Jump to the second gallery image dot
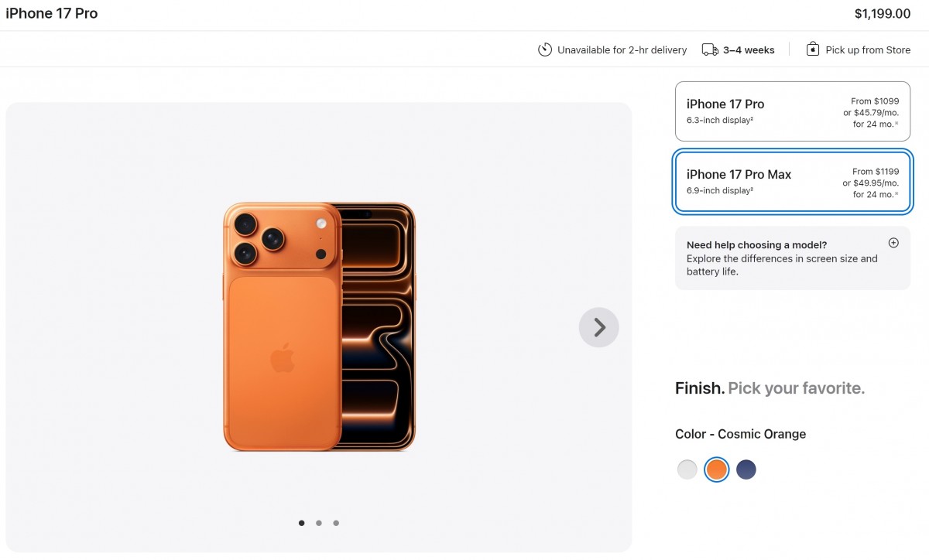 point(318,523)
